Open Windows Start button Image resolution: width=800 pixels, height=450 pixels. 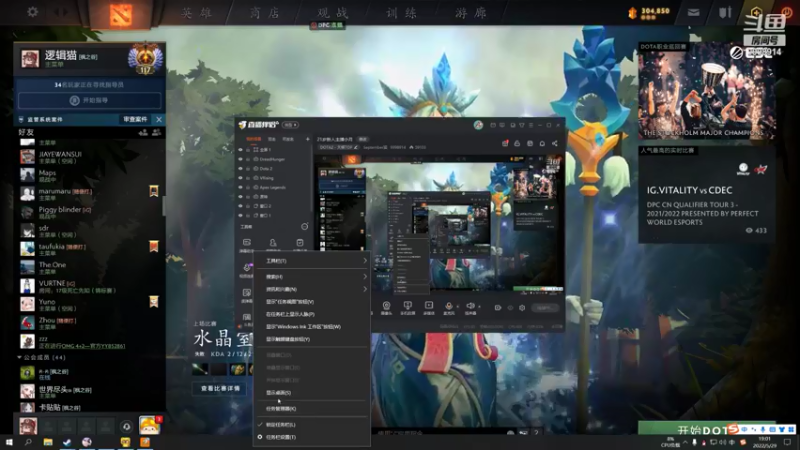coord(9,442)
